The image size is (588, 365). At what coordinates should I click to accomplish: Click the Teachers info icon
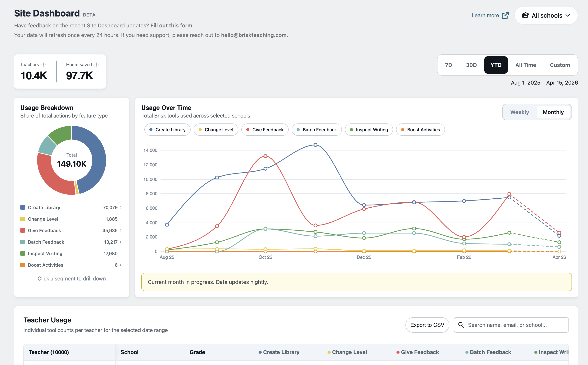(44, 64)
